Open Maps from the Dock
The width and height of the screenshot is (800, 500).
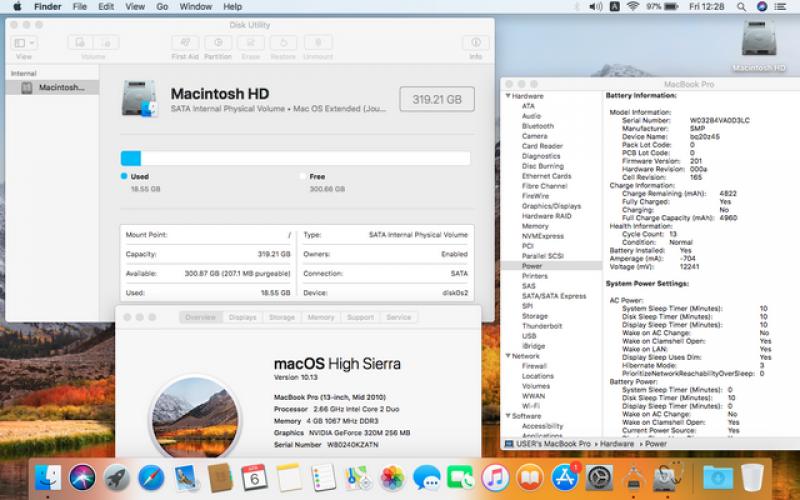tap(358, 479)
